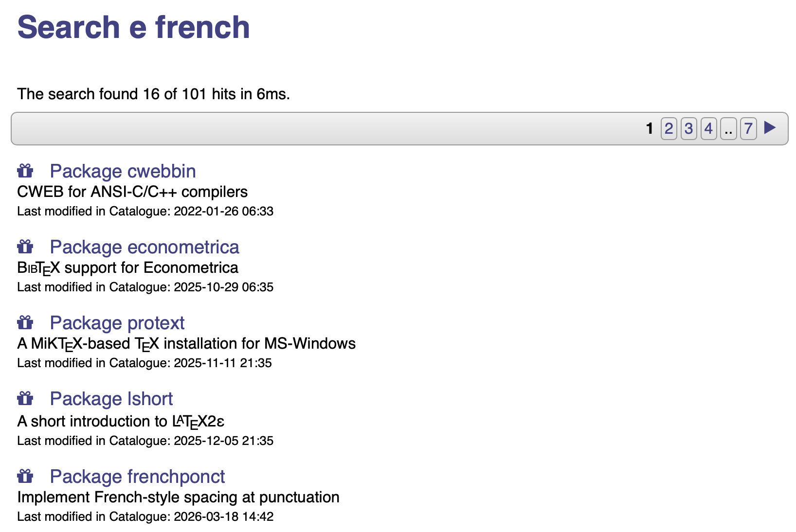Click frenchponct description about French-style spacing

pos(178,497)
